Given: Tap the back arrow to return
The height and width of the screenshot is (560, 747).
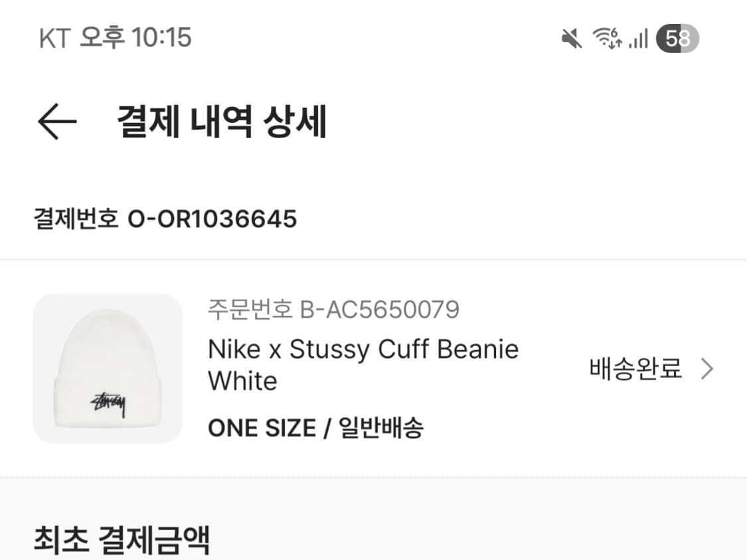Looking at the screenshot, I should click(57, 121).
